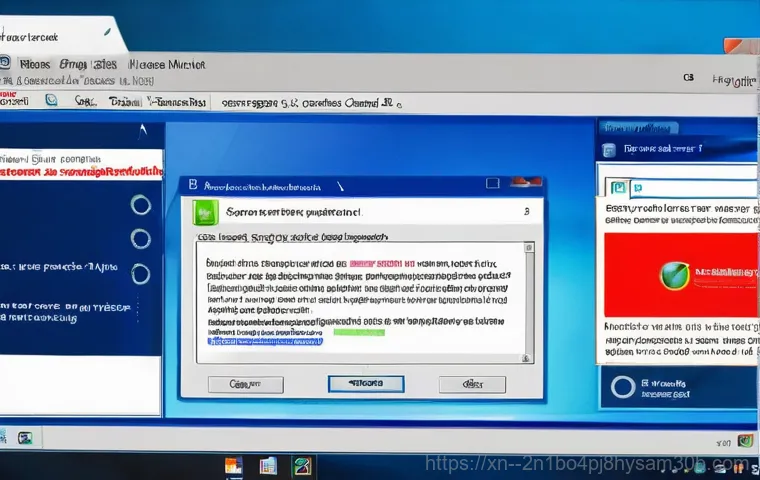
Task: Select the bottom radio circle in left panel
Action: click(x=141, y=274)
